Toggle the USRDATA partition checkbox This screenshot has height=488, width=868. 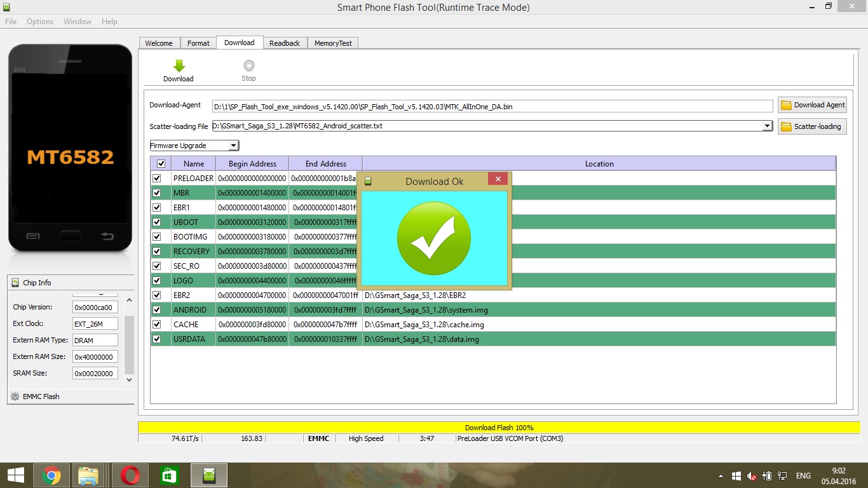click(x=157, y=339)
